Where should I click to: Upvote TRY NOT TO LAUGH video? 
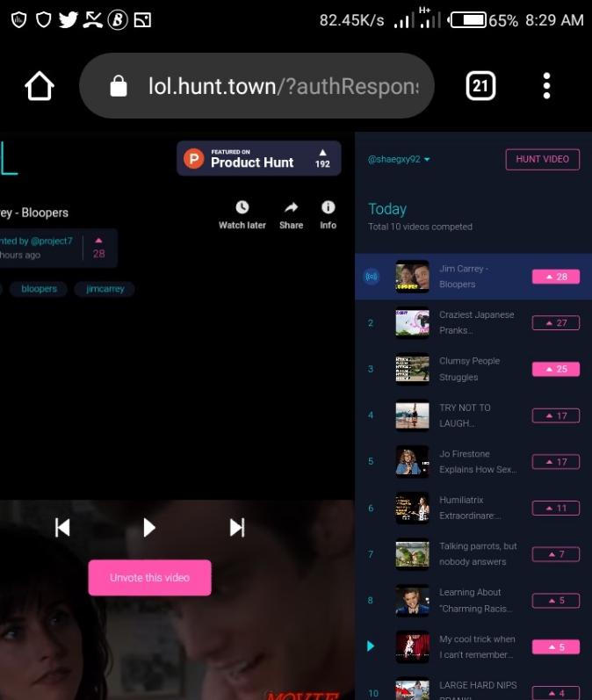point(556,415)
